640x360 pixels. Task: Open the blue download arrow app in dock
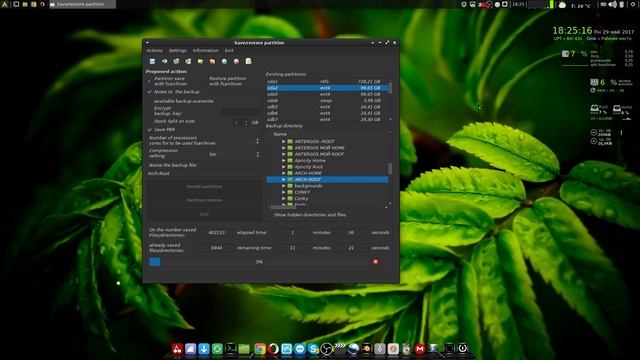[x=204, y=349]
